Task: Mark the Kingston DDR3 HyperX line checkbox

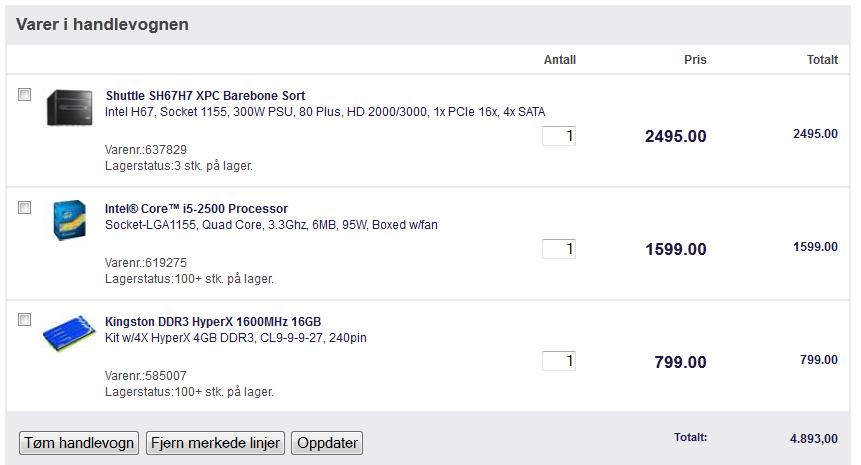Action: click(x=24, y=320)
